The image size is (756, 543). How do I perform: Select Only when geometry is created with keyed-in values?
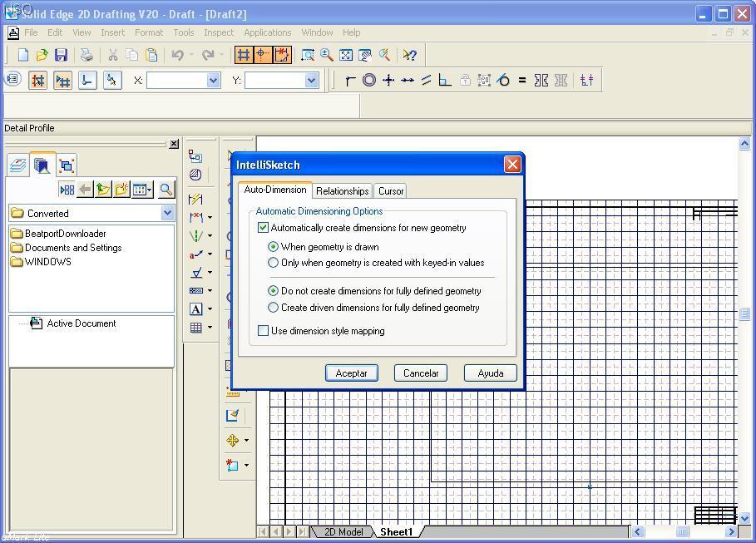pyautogui.click(x=274, y=263)
